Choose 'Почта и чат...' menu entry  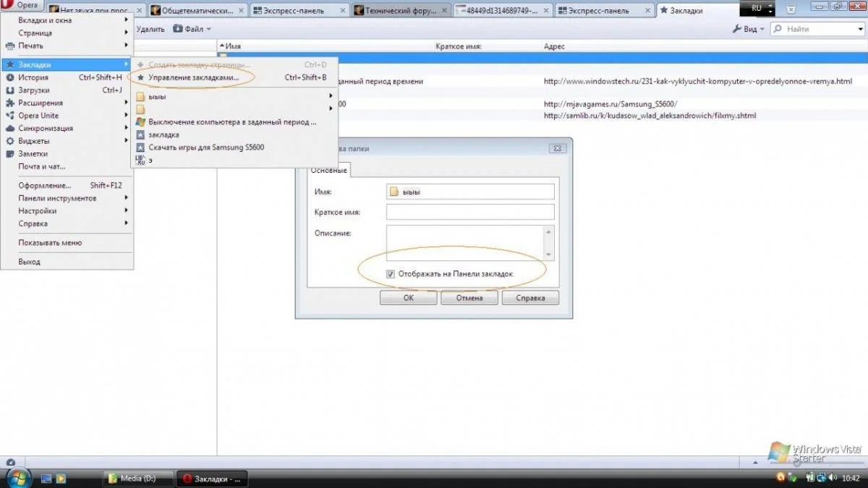click(x=67, y=166)
